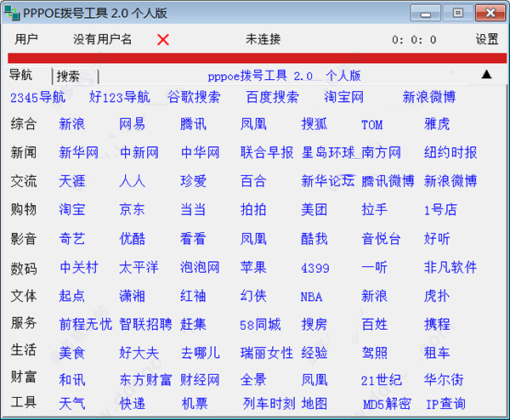This screenshot has height=420, width=510.
Task: Open the 设置 settings button
Action: click(487, 40)
